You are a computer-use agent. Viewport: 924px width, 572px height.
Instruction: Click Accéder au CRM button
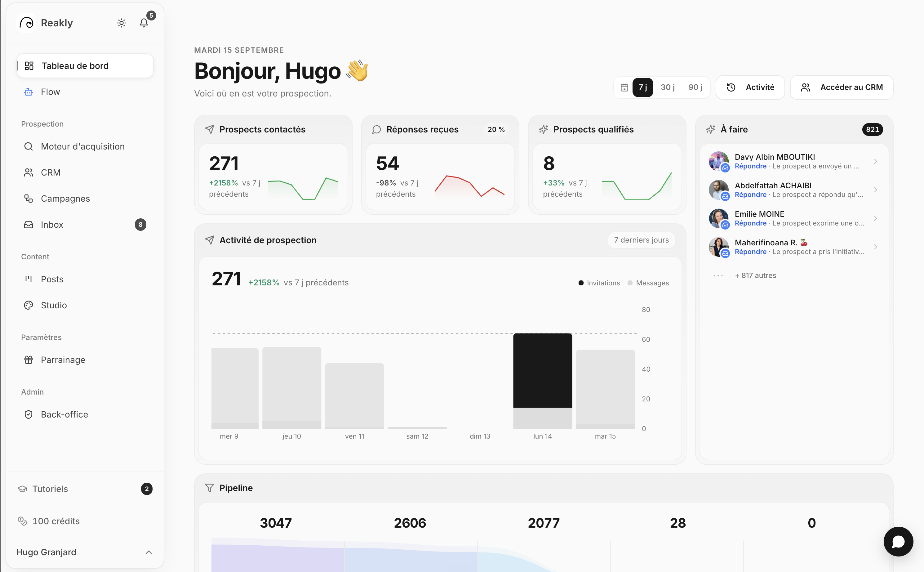[x=842, y=87]
